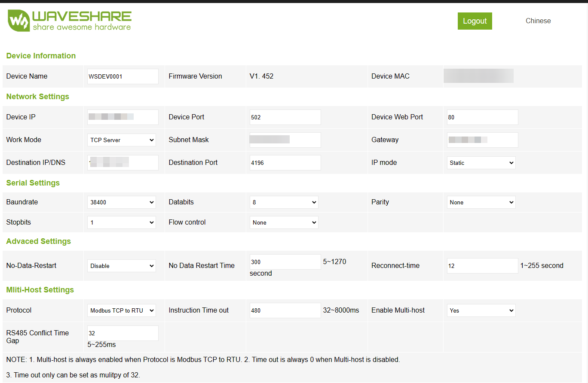
Task: Click the Device Port field
Action: (x=285, y=117)
